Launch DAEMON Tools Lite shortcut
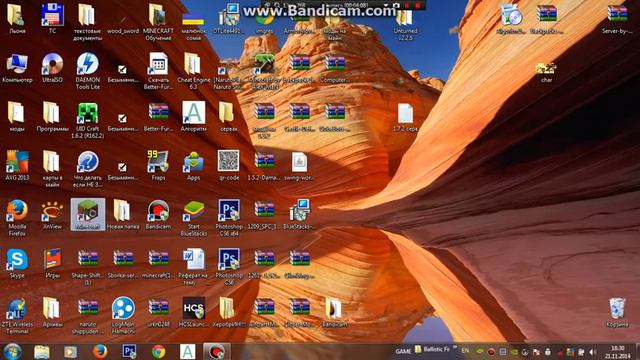The height and width of the screenshot is (360, 640). tap(87, 71)
